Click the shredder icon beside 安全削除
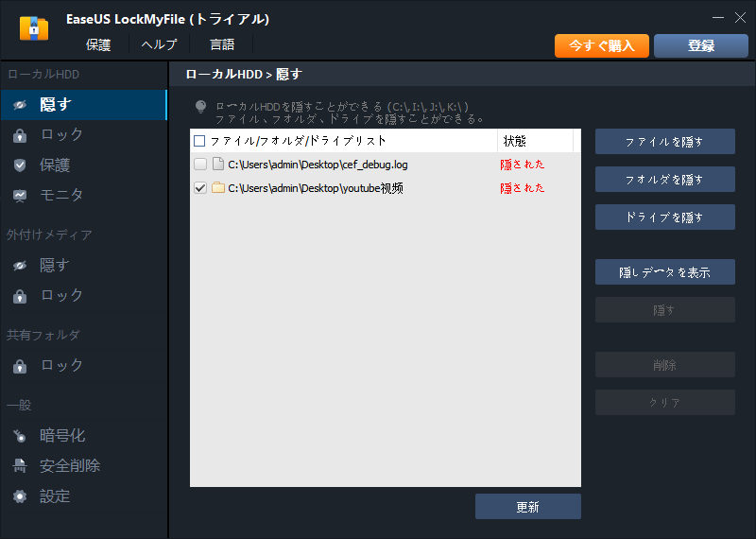756x539 pixels. tap(20, 466)
